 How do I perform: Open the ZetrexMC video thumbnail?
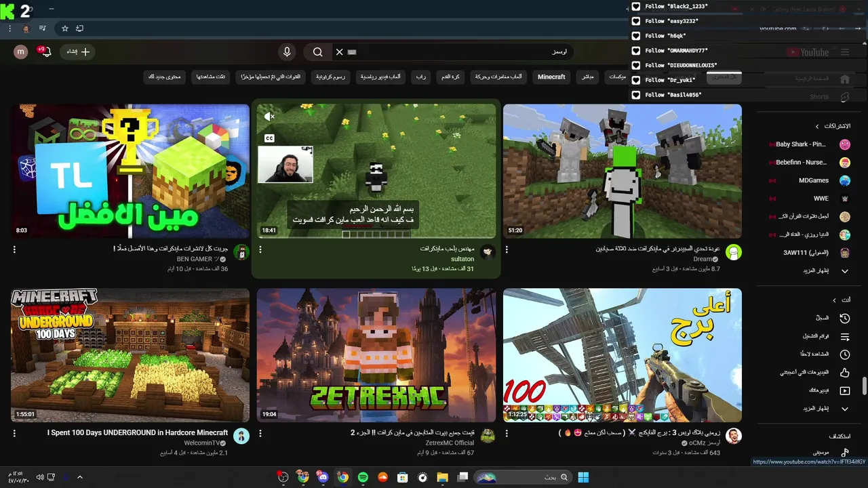tap(376, 355)
